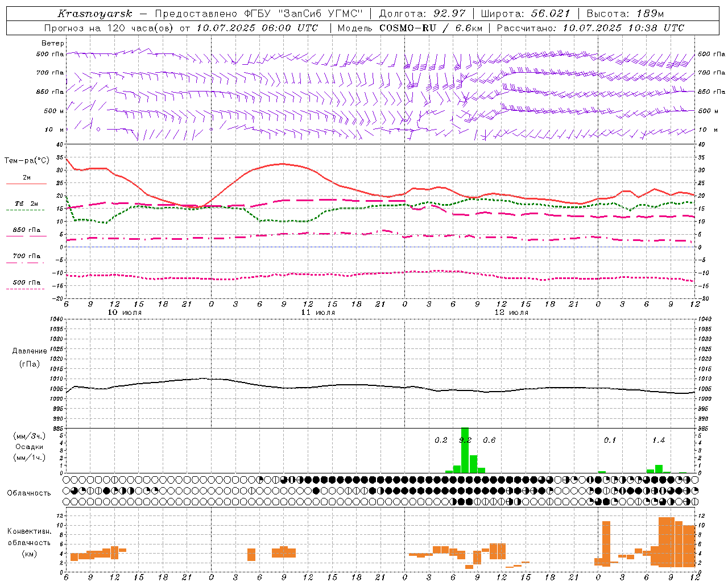Click the Осадки precipitation label

coord(30,447)
